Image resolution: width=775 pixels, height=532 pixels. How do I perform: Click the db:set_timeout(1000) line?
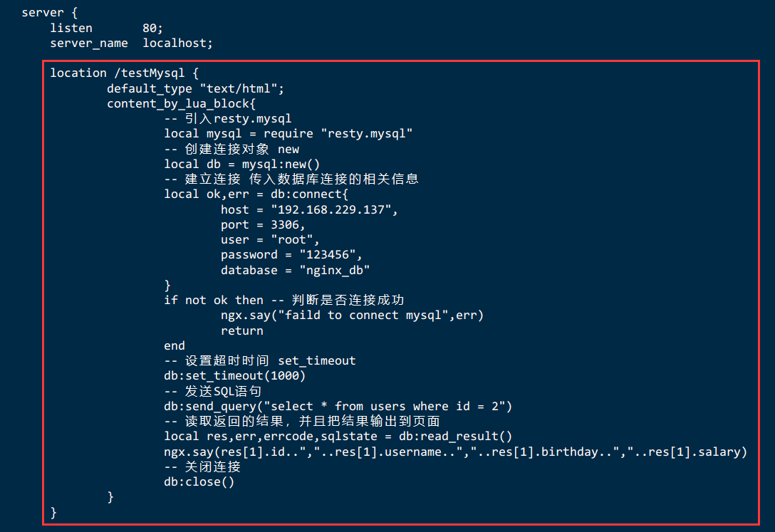235,376
